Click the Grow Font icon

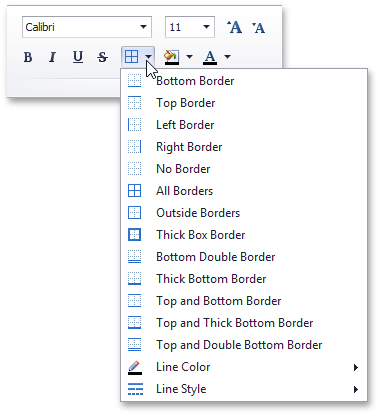(x=234, y=27)
